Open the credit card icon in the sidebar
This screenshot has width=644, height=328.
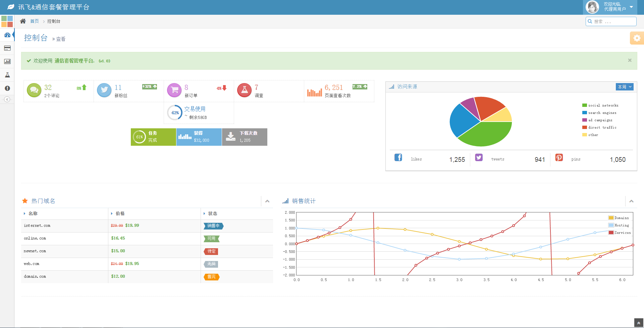pyautogui.click(x=7, y=48)
